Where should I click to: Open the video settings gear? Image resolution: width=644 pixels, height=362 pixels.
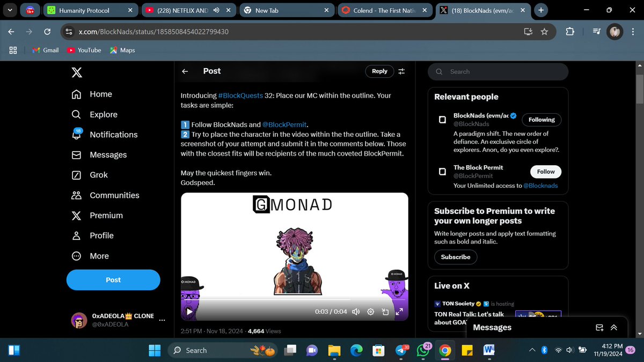370,312
